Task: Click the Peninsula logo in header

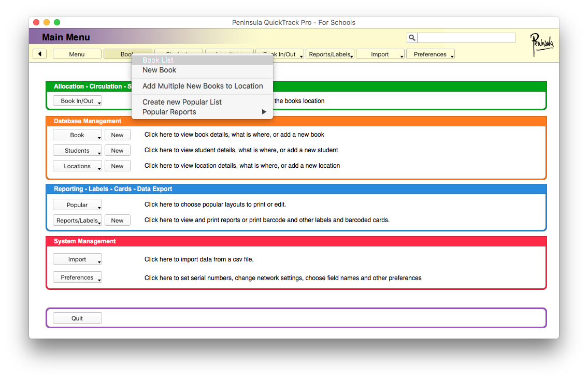Action: (x=542, y=44)
